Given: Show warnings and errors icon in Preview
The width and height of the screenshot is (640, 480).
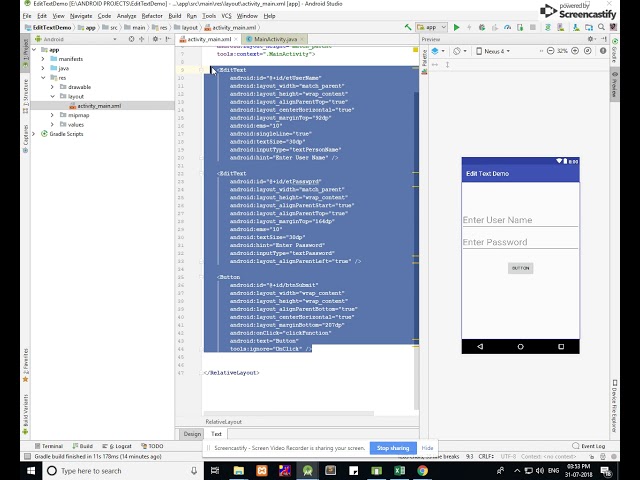Looking at the screenshot, I should coord(603,51).
